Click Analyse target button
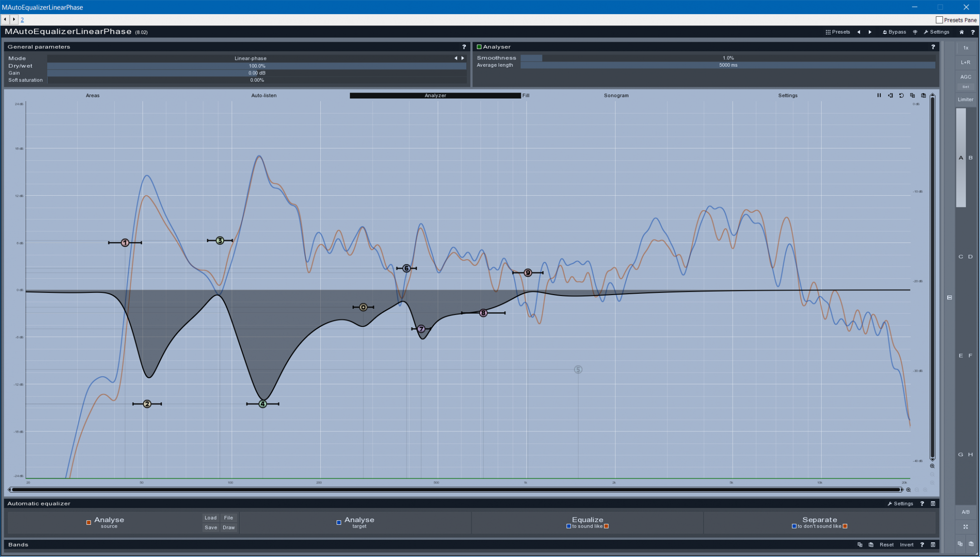Viewport: 980px width, 557px height. coord(355,522)
